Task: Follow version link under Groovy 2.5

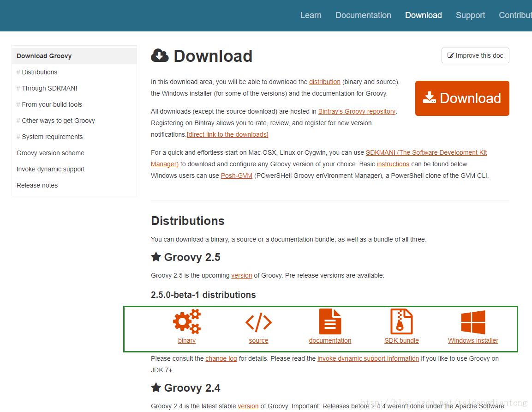Action: 242,275
